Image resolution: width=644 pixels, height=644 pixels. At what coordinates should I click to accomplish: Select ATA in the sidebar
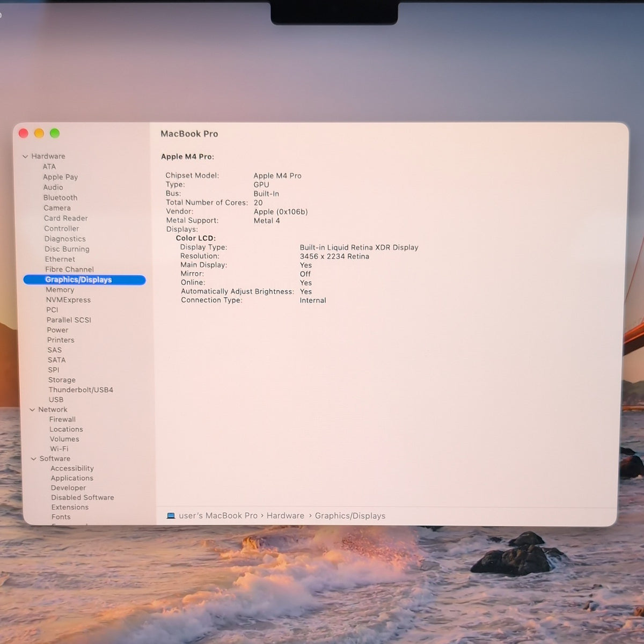click(49, 167)
